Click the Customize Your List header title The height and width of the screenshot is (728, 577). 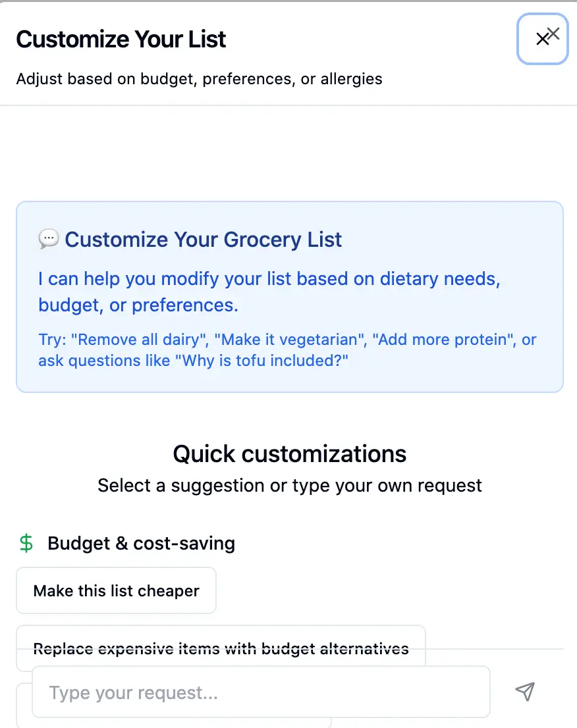[x=121, y=39]
